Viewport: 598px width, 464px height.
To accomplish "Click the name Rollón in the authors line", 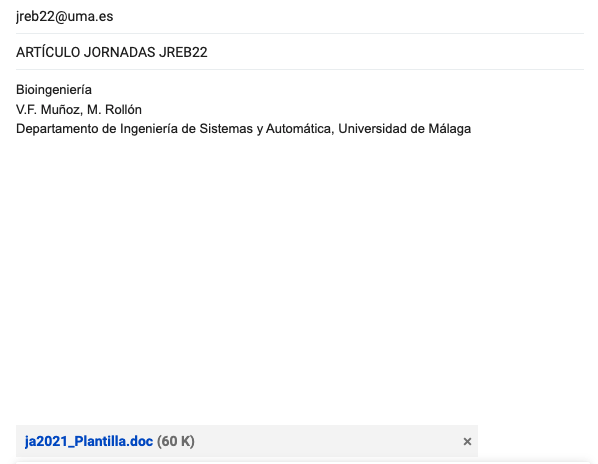I will (123, 110).
